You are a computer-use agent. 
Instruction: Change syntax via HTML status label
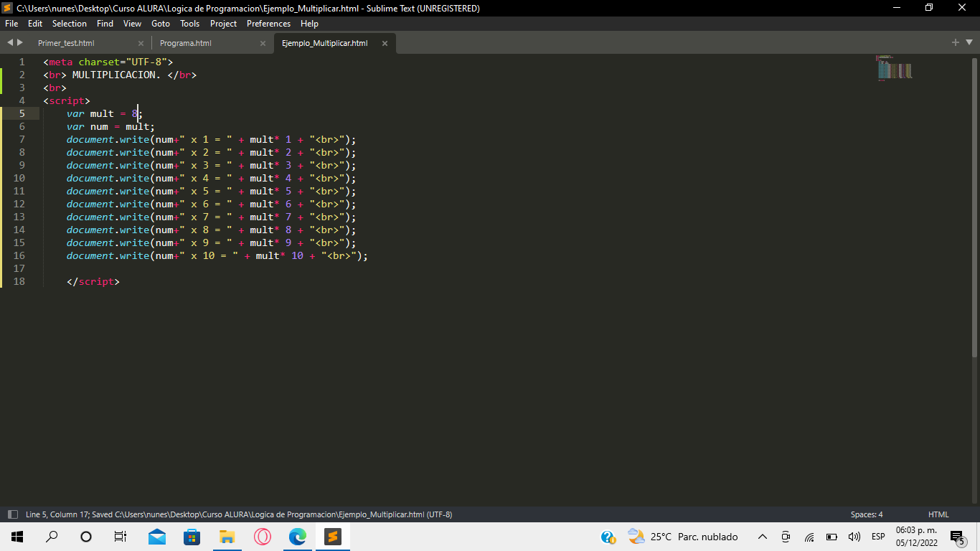coord(938,514)
